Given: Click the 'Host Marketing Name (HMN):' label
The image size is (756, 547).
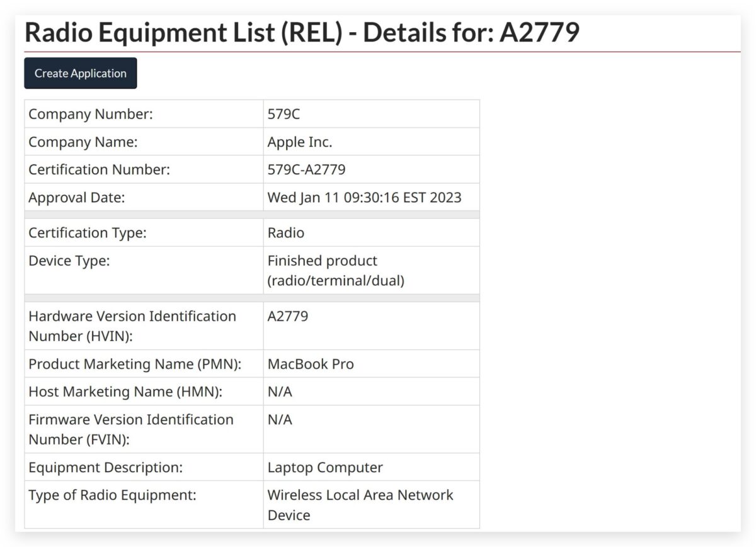Looking at the screenshot, I should 125,392.
